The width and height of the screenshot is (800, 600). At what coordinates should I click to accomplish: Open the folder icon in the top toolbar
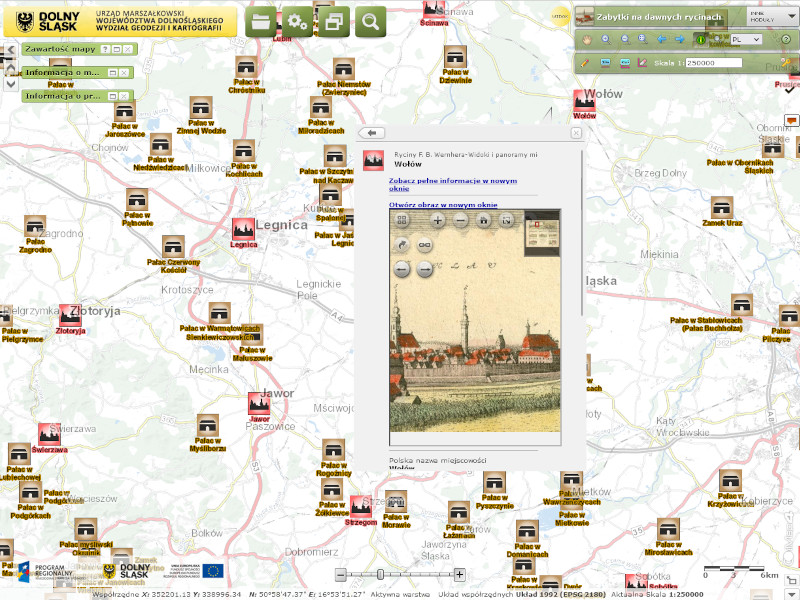tap(261, 22)
